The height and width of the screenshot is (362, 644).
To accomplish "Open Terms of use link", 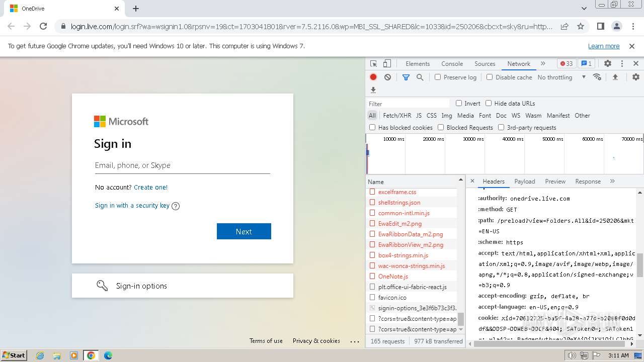I will 266,340.
